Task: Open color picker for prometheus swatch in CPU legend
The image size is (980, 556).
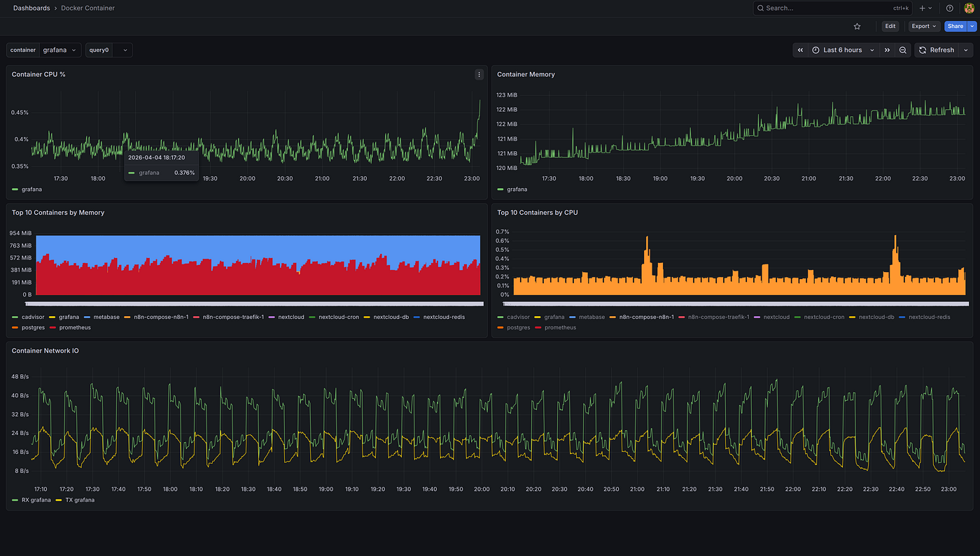Action: [x=538, y=328]
